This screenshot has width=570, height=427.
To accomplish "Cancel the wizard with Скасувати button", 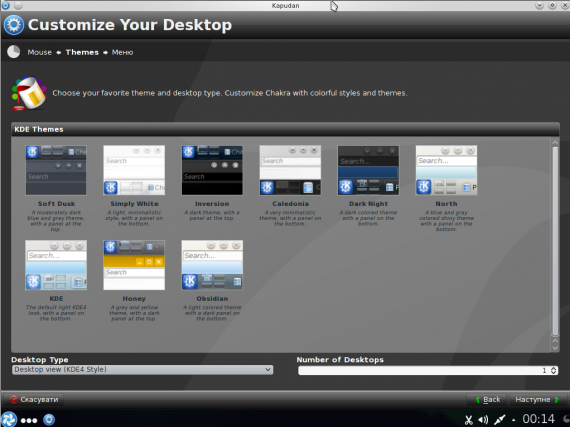I will (x=34, y=399).
